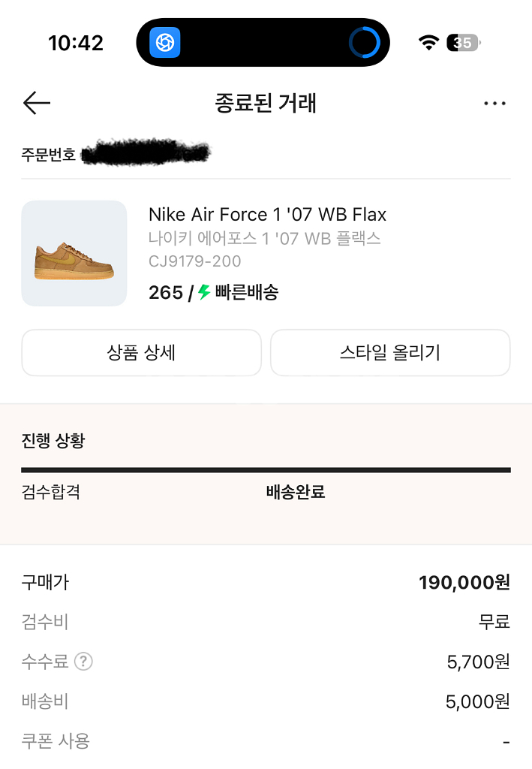Tap the 배송완료 delivery complete status

tap(296, 493)
